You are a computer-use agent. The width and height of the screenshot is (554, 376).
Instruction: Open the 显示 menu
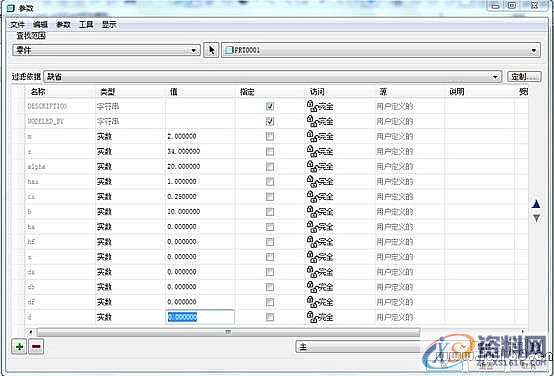[x=109, y=24]
